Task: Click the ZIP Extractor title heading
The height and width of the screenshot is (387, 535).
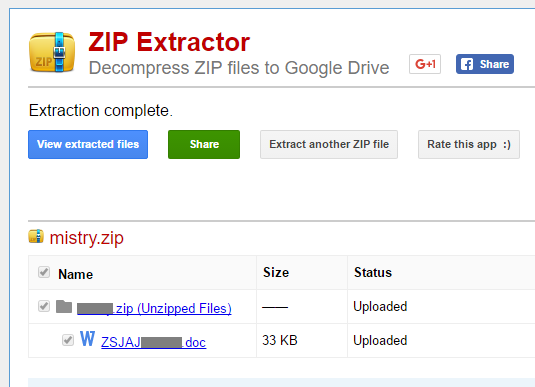Action: [169, 42]
